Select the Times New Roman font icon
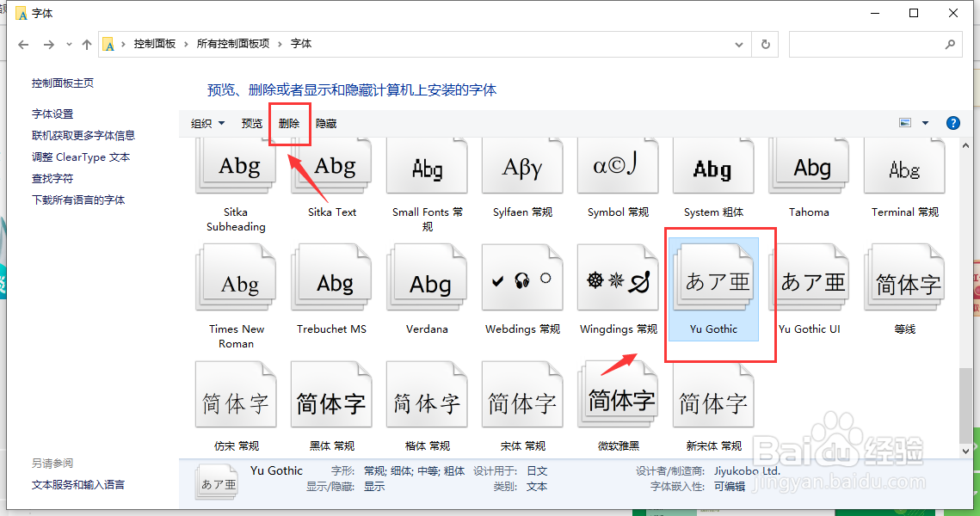 237,278
